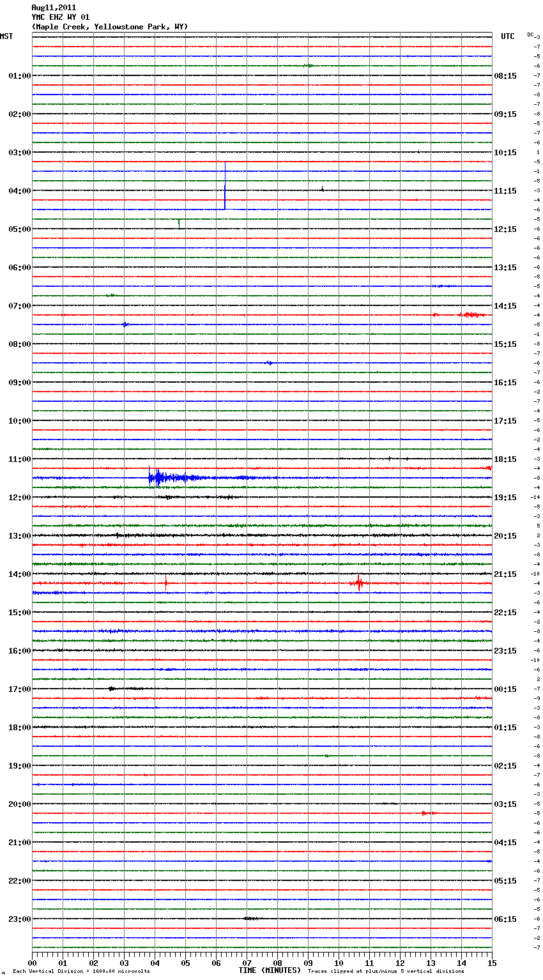The image size is (543, 980).
Task: Click the 23:15 UTC time label
Action: coord(505,651)
